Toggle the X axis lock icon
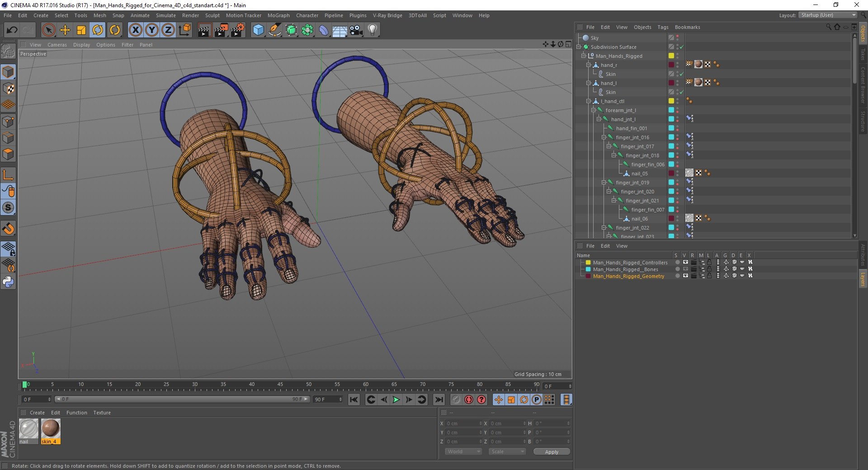The width and height of the screenshot is (868, 470). [135, 30]
